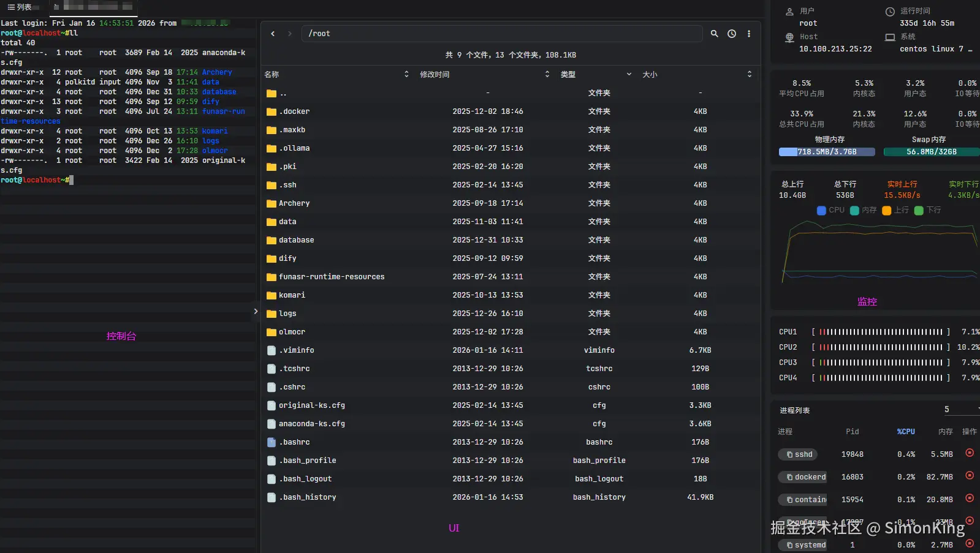This screenshot has height=553, width=980.
Task: Stop the dockerd process with its red icon
Action: (970, 476)
